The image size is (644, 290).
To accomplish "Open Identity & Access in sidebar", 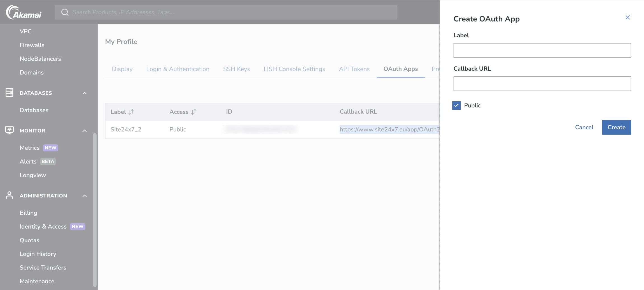I will coord(43,227).
